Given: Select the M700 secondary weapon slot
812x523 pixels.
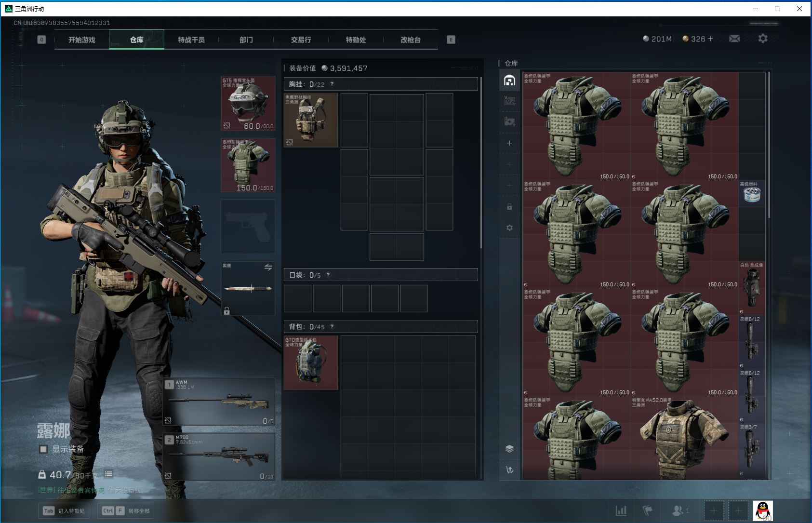Looking at the screenshot, I should coord(219,456).
